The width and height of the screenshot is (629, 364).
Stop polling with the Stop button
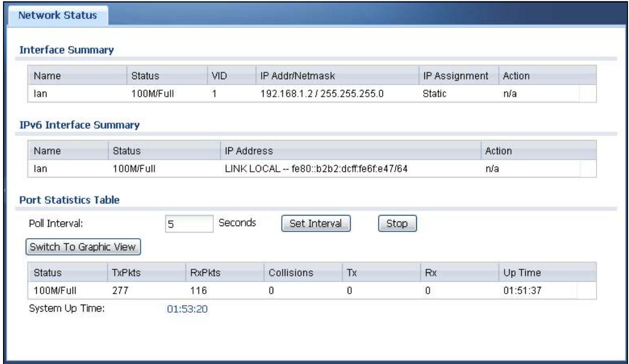point(397,224)
